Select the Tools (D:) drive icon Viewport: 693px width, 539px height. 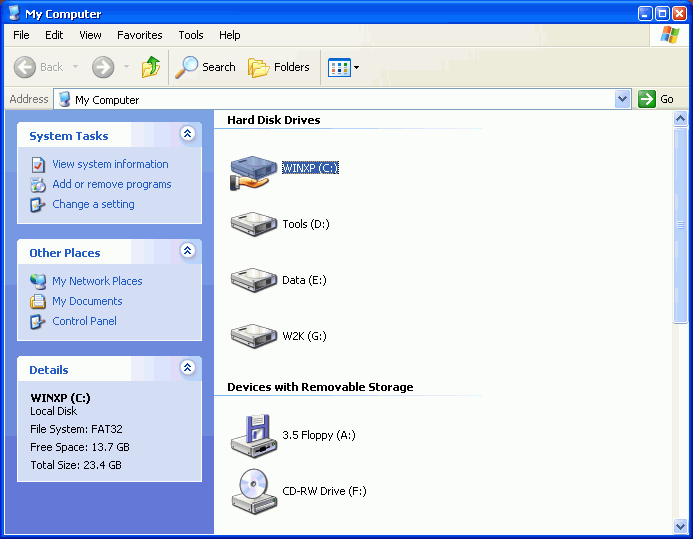pyautogui.click(x=253, y=224)
